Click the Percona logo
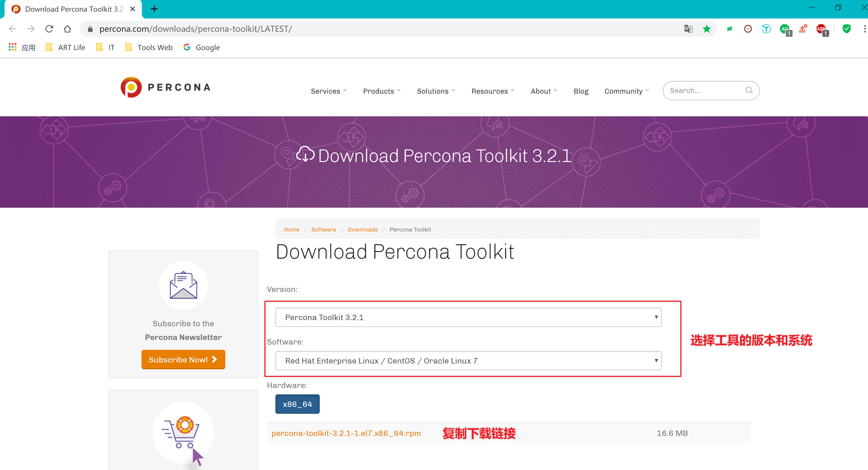Viewport: 868px width, 470px height. [x=165, y=87]
